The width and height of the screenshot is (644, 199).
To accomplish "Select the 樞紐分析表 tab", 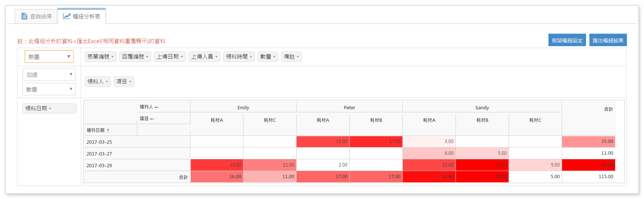I will [x=82, y=16].
